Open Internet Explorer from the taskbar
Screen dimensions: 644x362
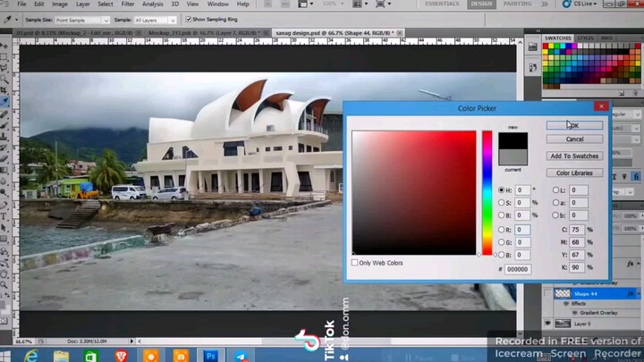(x=31, y=356)
